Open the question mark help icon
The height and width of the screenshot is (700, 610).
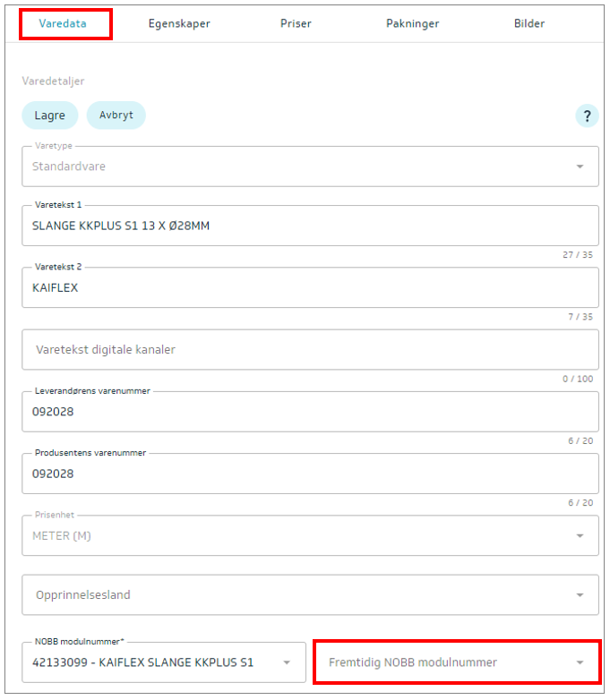coord(587,116)
